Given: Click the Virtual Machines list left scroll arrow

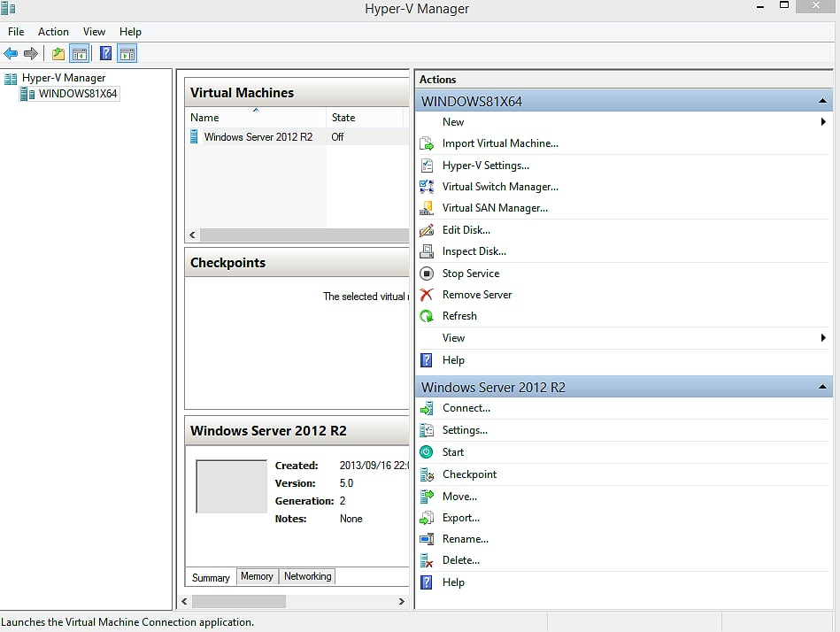Looking at the screenshot, I should tap(192, 235).
